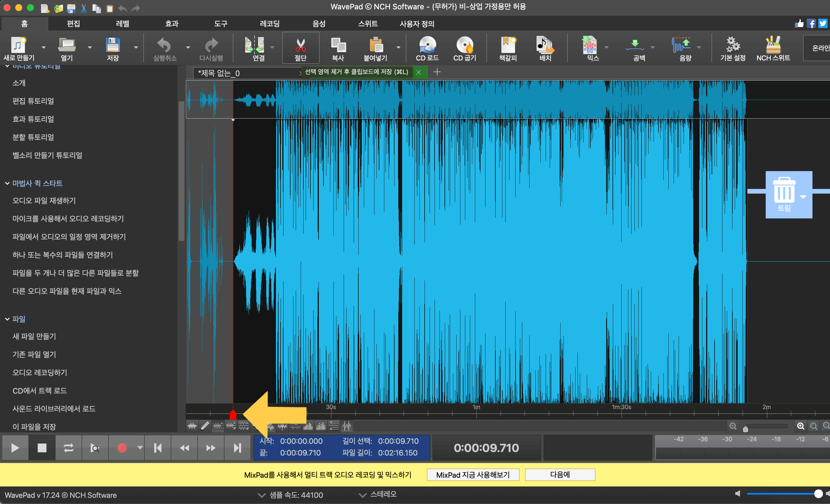The width and height of the screenshot is (830, 504).
Task: Collapse the 마법사 퀵 스타트 section
Action: tap(7, 183)
